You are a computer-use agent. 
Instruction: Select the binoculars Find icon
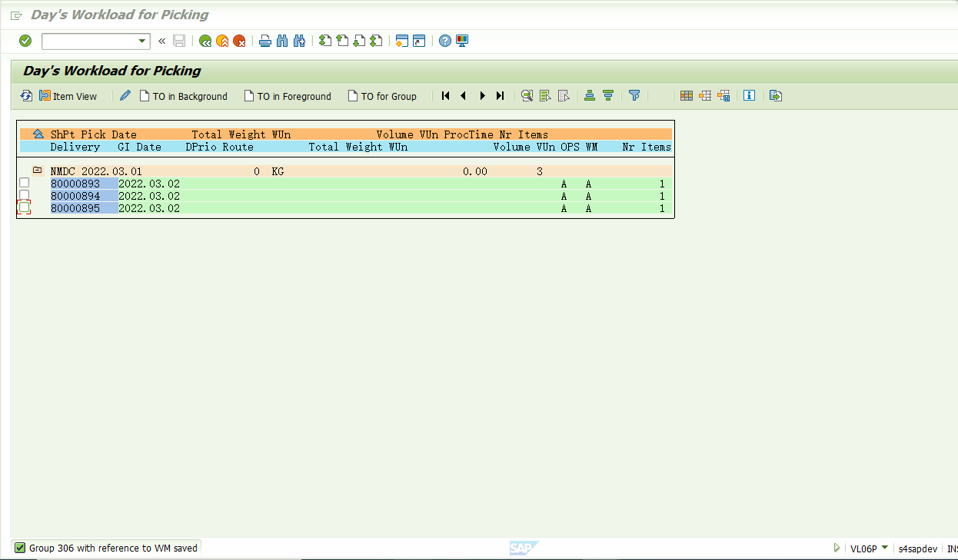(x=284, y=40)
